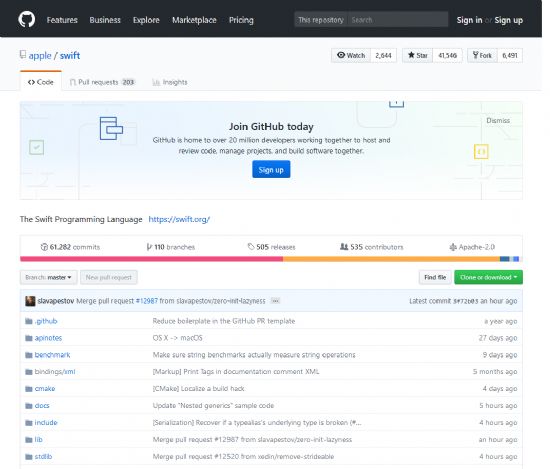Click the lib folder icon
This screenshot has height=469, width=550.
tap(29, 440)
